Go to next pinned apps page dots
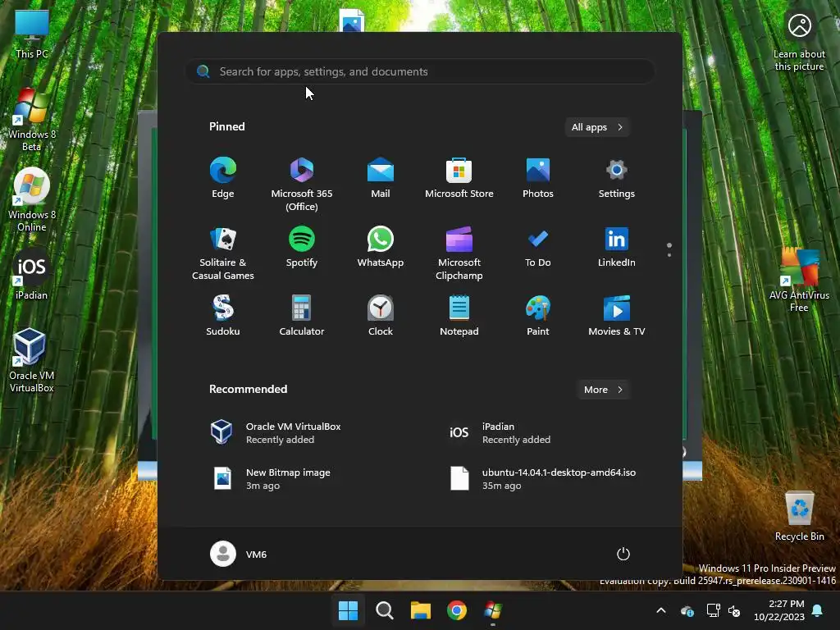Viewport: 840px width, 630px height. coord(669,249)
